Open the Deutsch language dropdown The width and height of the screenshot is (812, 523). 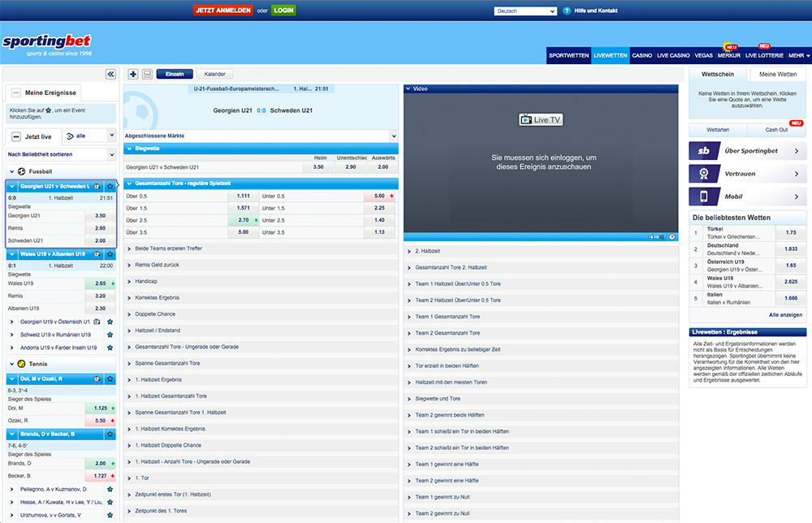tap(525, 11)
